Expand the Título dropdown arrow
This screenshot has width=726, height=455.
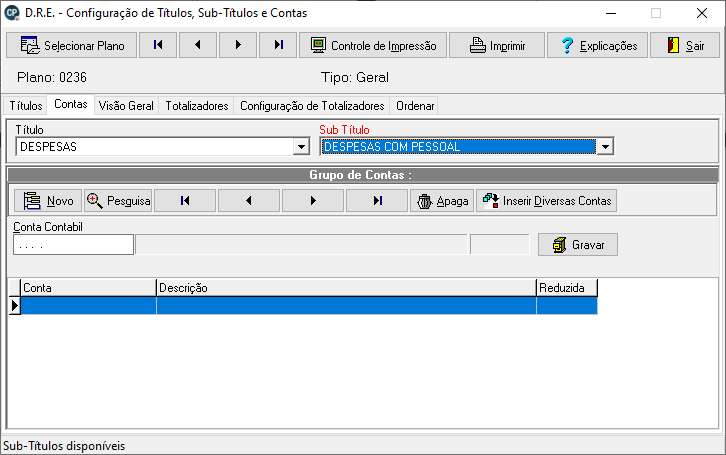(301, 147)
